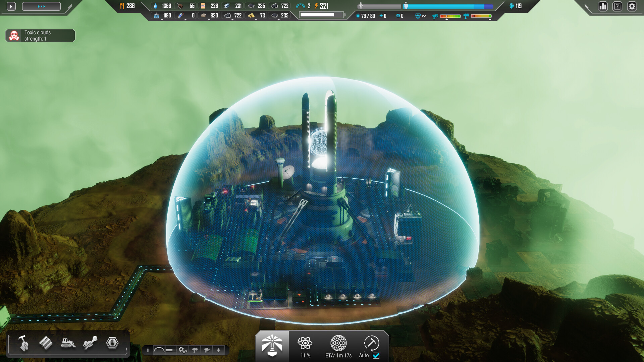Open the Toxic clouds strength alert panel

point(40,35)
